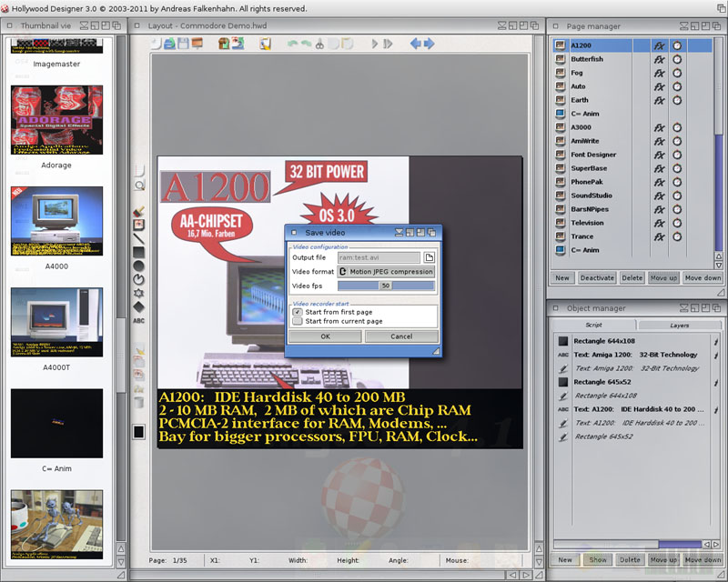Click the Open project toolbar icon
728x582 pixels.
click(170, 44)
